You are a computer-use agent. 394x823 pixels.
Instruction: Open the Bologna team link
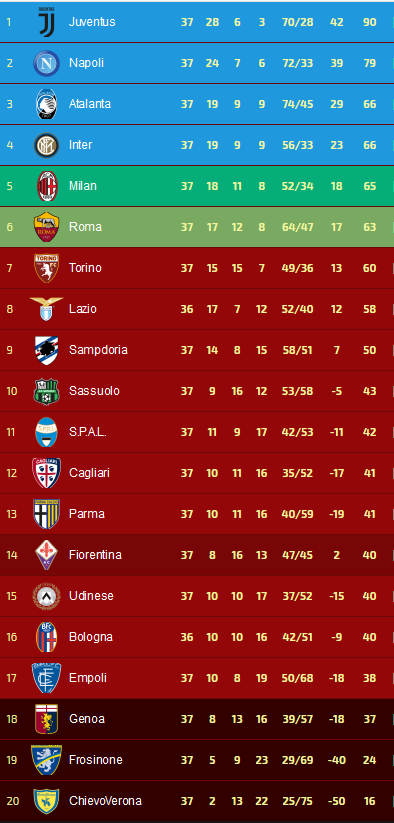tap(90, 637)
